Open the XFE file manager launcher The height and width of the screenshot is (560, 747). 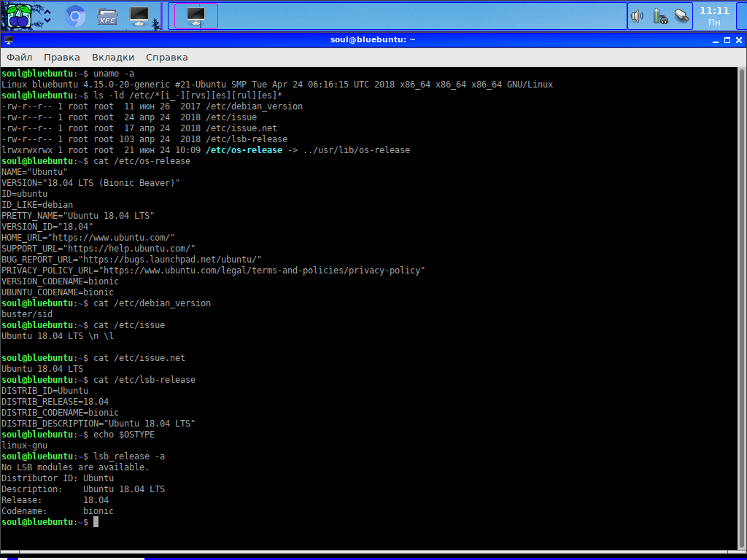click(107, 16)
